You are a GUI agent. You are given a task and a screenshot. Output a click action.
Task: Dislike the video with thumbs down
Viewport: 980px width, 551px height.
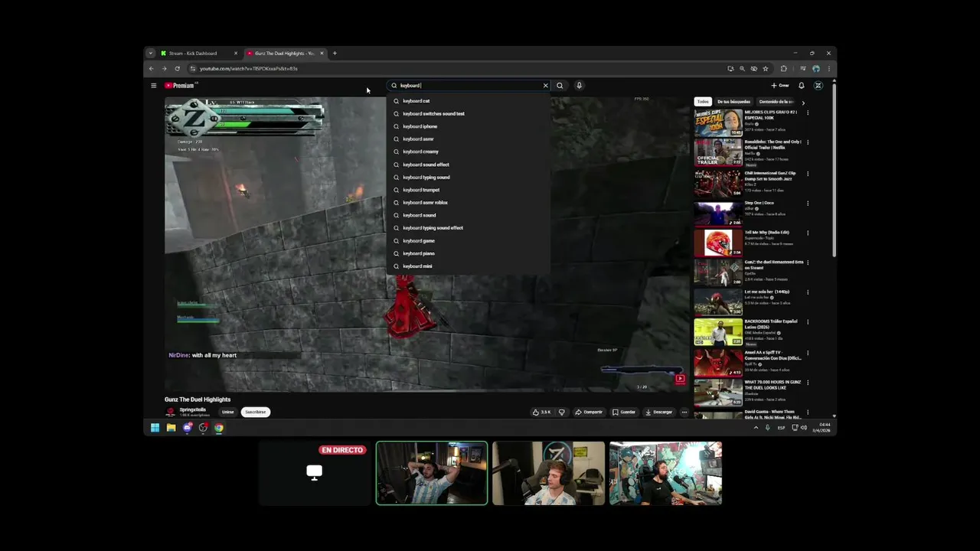561,412
